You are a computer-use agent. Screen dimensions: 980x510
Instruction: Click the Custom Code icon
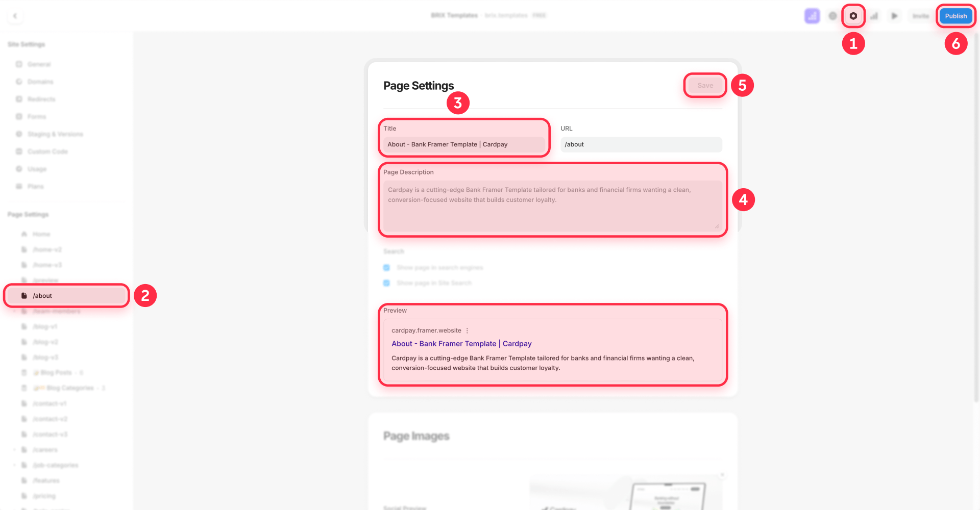pos(19,151)
